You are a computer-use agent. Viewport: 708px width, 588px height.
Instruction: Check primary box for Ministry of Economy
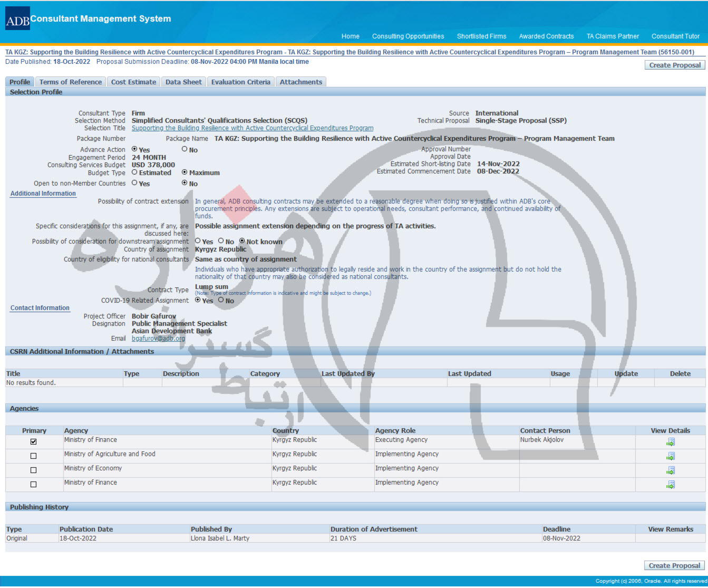(34, 470)
